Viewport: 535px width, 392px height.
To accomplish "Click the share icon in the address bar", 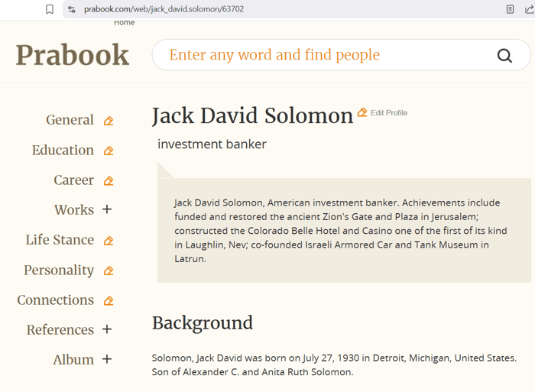I will click(x=529, y=9).
